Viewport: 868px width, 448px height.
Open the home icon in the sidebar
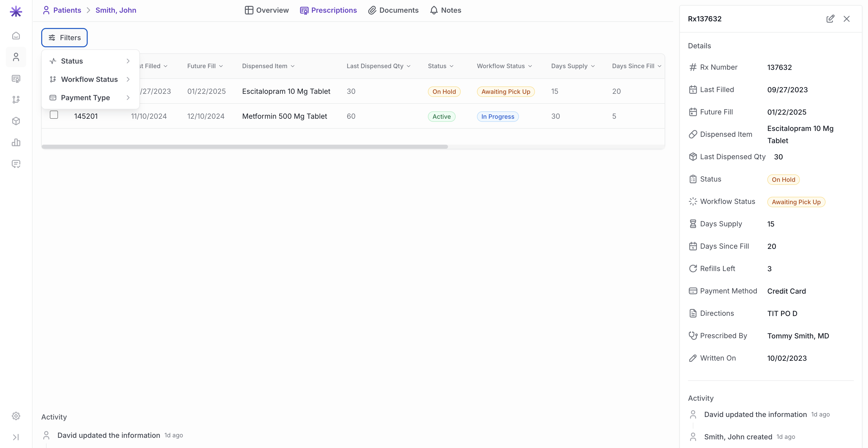[16, 36]
